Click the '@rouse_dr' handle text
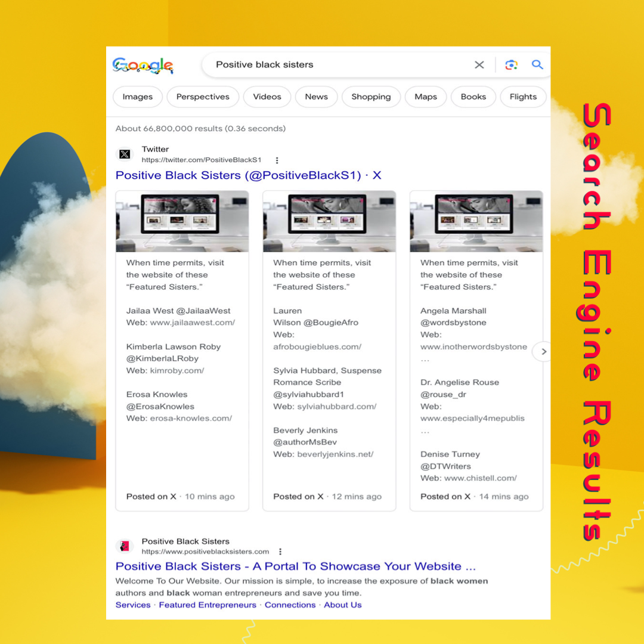 (x=443, y=394)
